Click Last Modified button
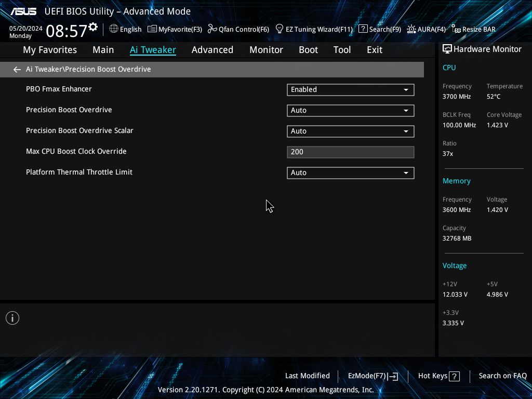This screenshot has width=532, height=399. pos(308,376)
